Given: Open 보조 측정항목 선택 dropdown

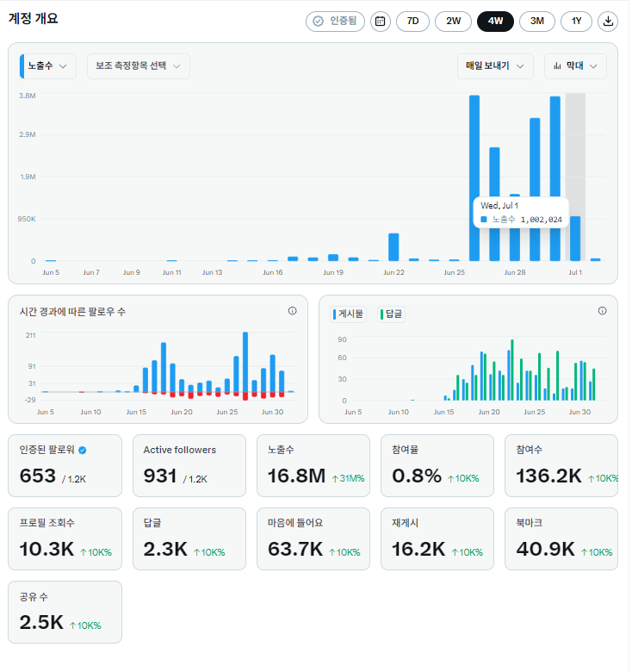Looking at the screenshot, I should (x=139, y=66).
